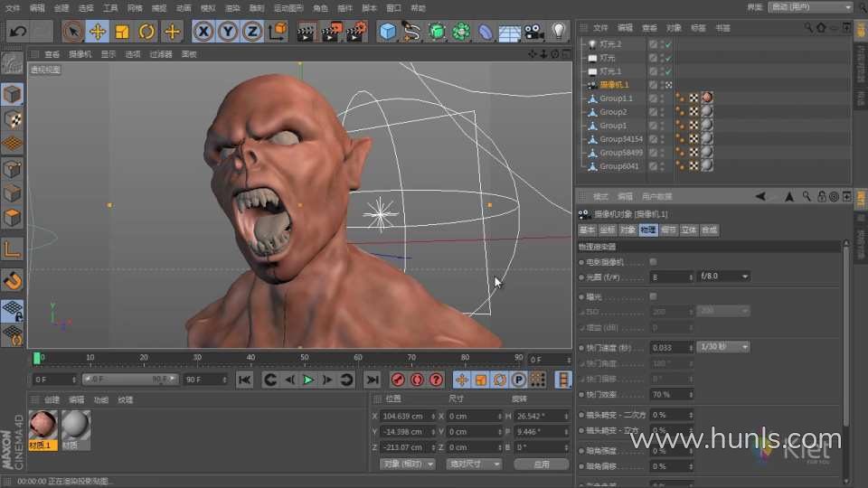Open the viewport 摄像机 menu
The image size is (868, 488).
(x=80, y=54)
